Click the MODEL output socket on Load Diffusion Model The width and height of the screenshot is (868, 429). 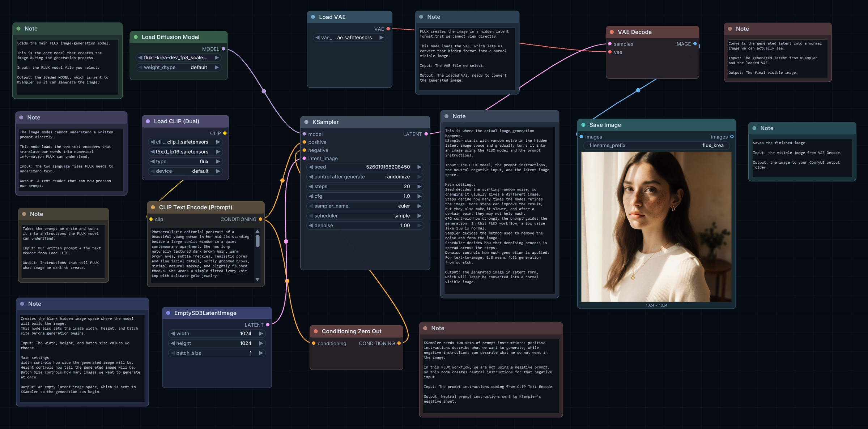point(224,49)
